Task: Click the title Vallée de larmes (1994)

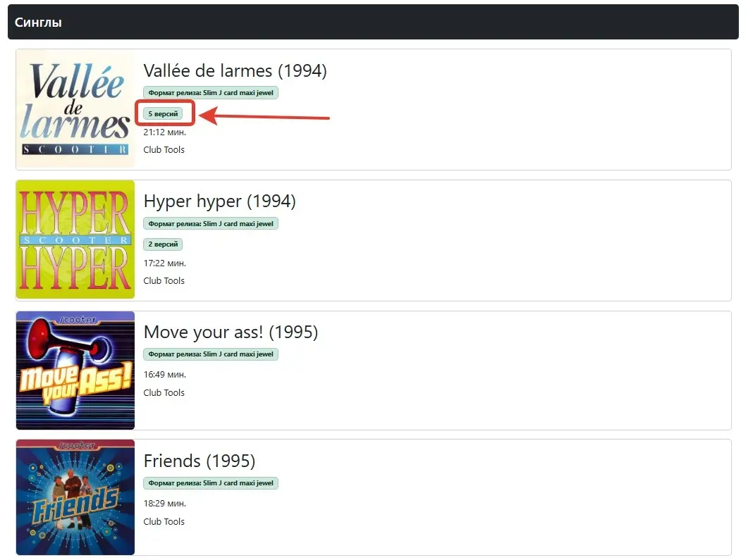Action: [x=235, y=71]
